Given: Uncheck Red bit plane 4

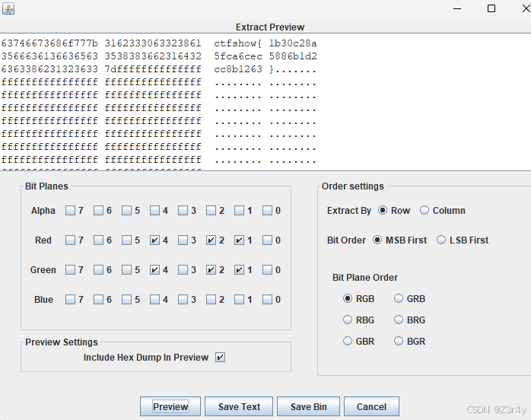Looking at the screenshot, I should click(154, 240).
